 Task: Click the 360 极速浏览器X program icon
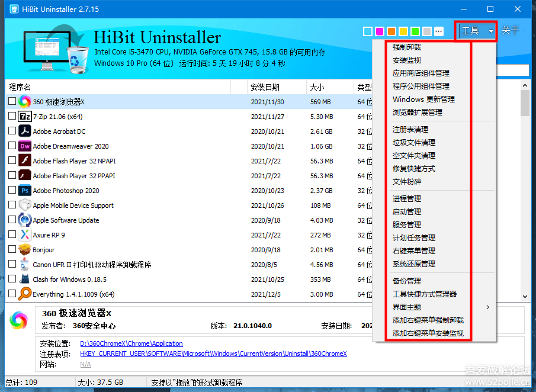pyautogui.click(x=25, y=101)
